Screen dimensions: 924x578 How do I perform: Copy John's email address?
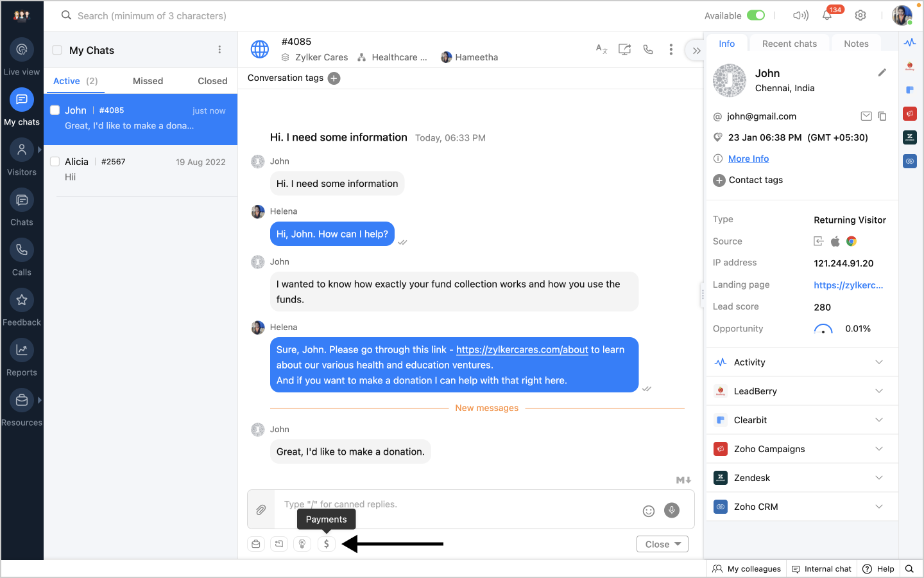click(x=882, y=116)
